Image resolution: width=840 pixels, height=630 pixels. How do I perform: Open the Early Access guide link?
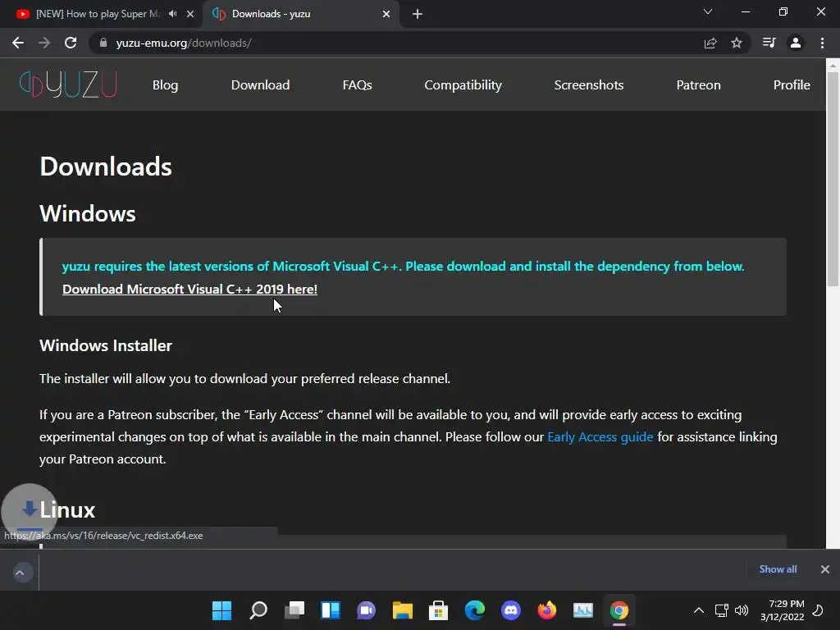point(600,437)
